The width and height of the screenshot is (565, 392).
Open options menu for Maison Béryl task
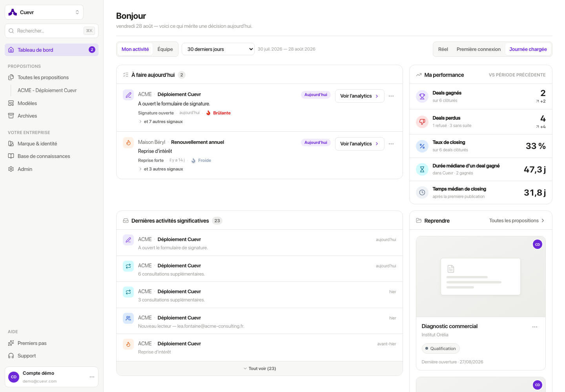pyautogui.click(x=391, y=144)
